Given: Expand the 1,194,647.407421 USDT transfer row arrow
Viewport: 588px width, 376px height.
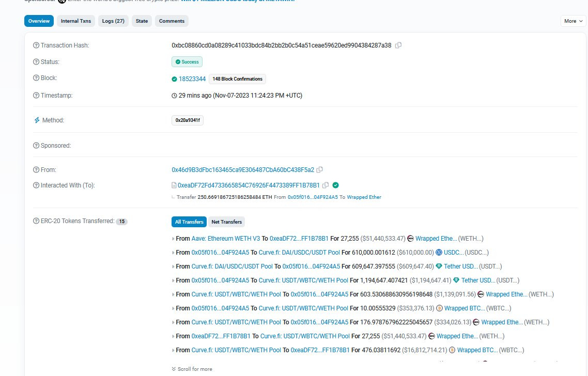Looking at the screenshot, I should [x=173, y=280].
